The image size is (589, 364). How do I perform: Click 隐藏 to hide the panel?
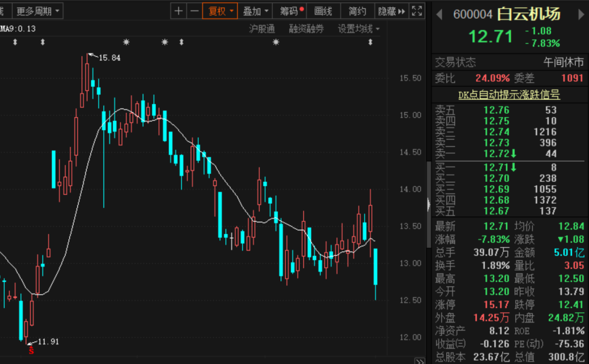click(x=391, y=11)
